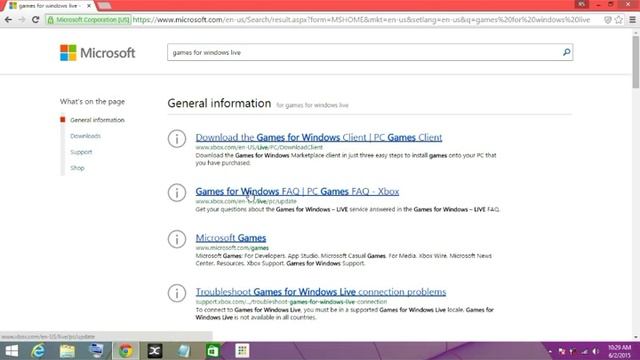Screen dimensions: 640x360
Task: Open the Microsoft Games link
Action: 231,238
